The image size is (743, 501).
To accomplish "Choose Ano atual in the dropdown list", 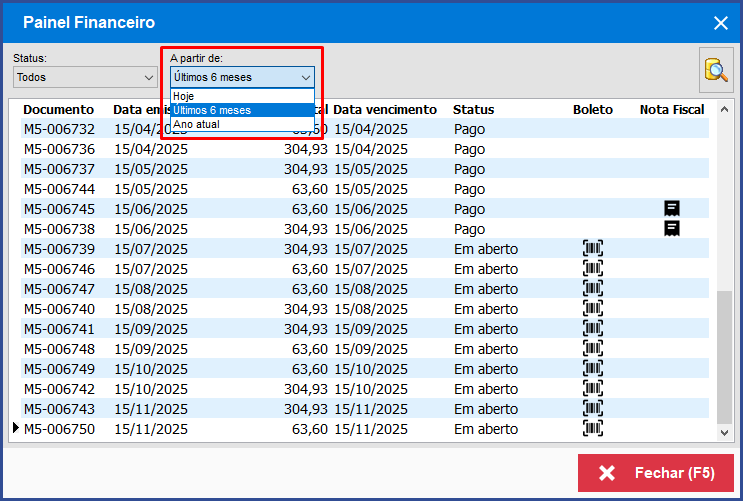I will point(242,124).
